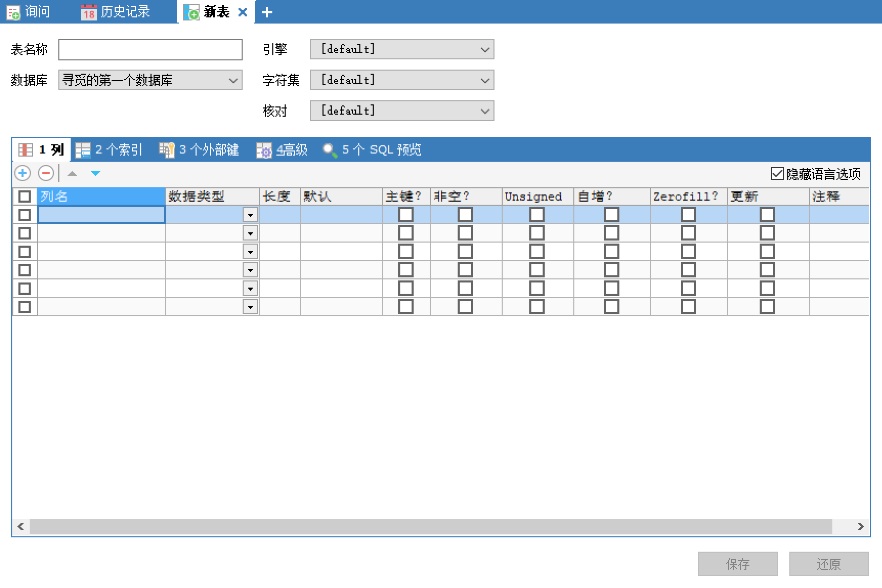Check Unsigned in the first row
The image size is (882, 588).
(537, 214)
